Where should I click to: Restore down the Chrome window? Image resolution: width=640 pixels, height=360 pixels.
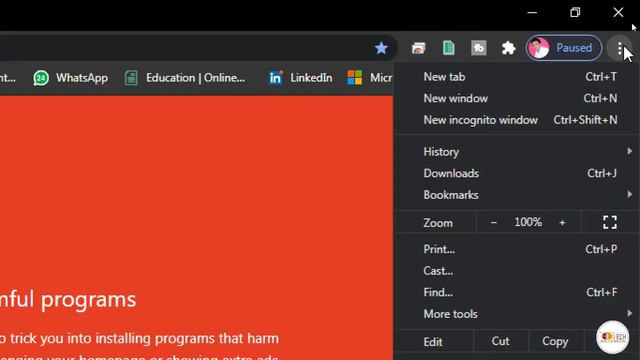pos(575,13)
